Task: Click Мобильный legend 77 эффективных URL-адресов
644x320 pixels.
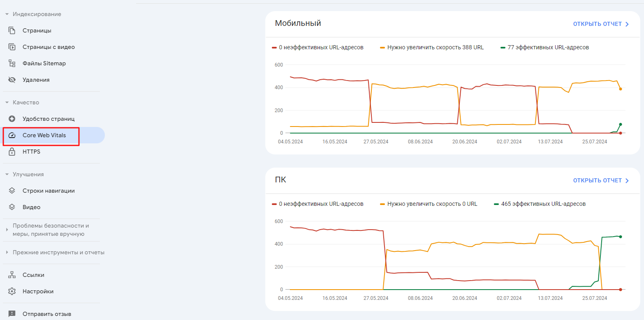Action: [544, 48]
